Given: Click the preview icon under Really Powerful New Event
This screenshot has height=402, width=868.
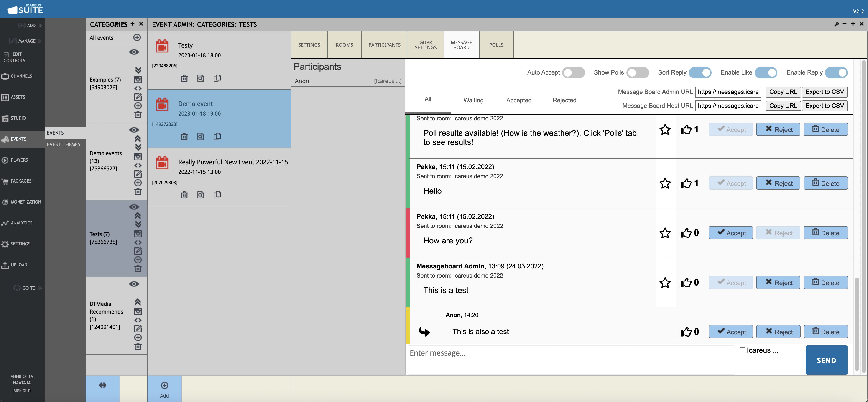Looking at the screenshot, I should click(200, 195).
